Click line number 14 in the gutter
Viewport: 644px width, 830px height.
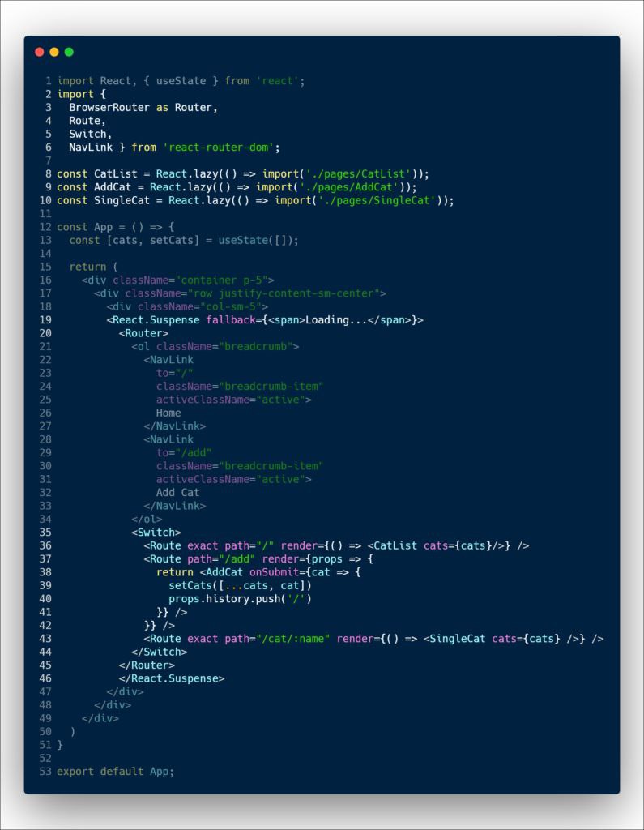45,254
